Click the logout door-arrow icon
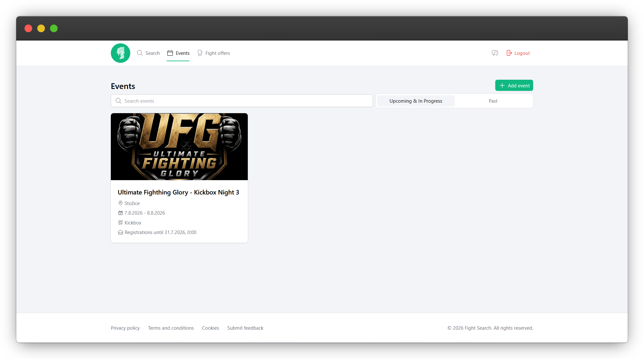Viewport: 644px width, 359px height. pyautogui.click(x=509, y=53)
